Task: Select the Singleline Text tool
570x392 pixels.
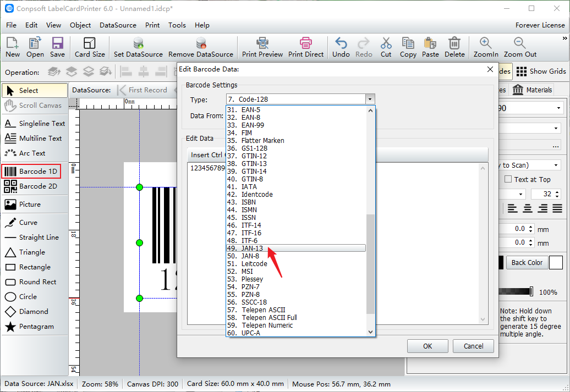Action: pos(35,124)
